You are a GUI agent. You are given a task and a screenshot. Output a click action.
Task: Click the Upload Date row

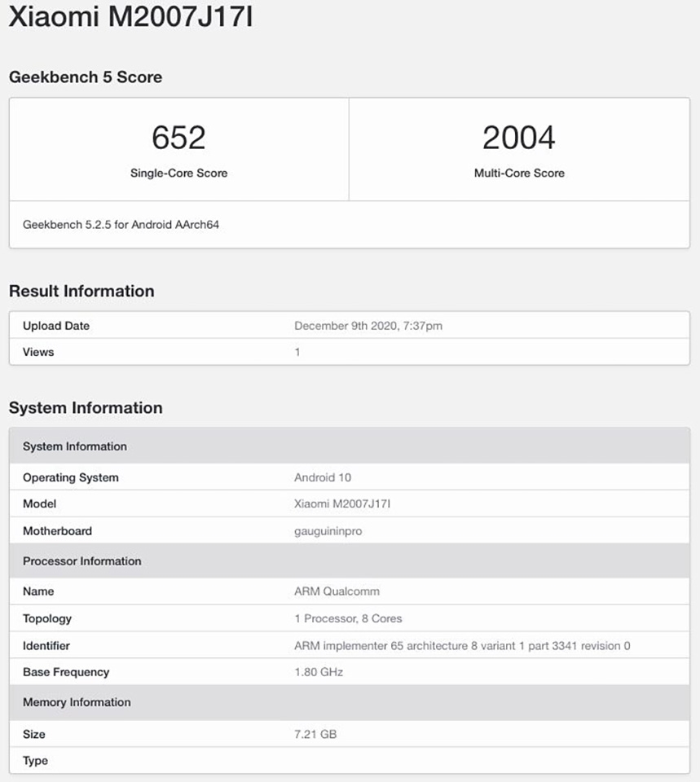pos(55,326)
